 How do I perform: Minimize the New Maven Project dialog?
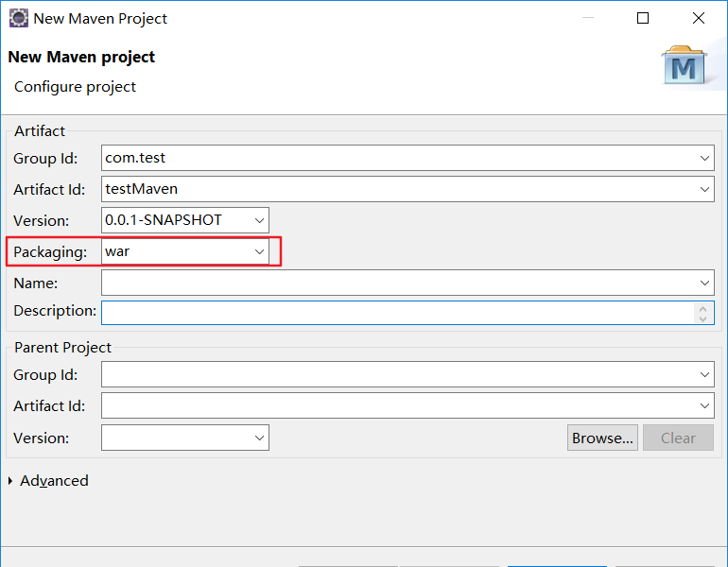click(x=588, y=18)
